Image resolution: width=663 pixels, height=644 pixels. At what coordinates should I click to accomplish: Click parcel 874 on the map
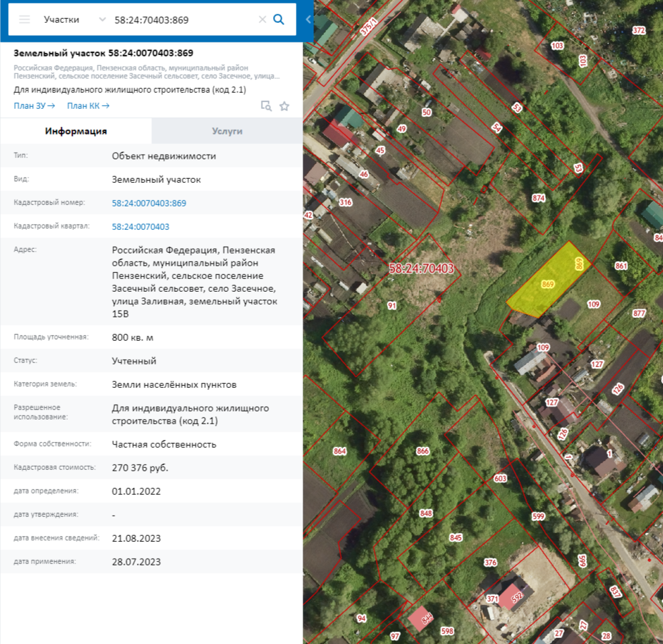coord(538,198)
